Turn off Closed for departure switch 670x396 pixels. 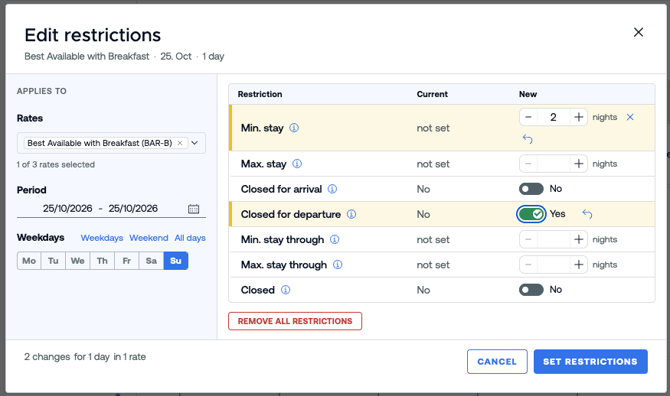point(531,214)
